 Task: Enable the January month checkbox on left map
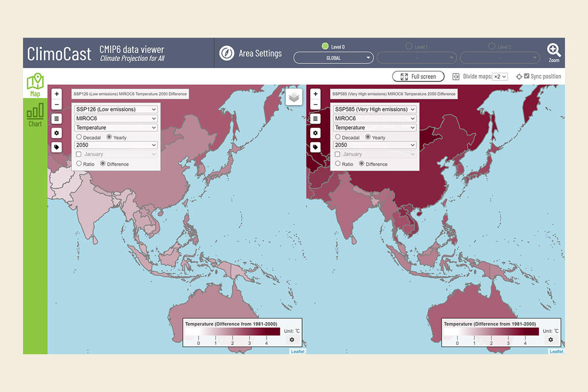pos(79,154)
